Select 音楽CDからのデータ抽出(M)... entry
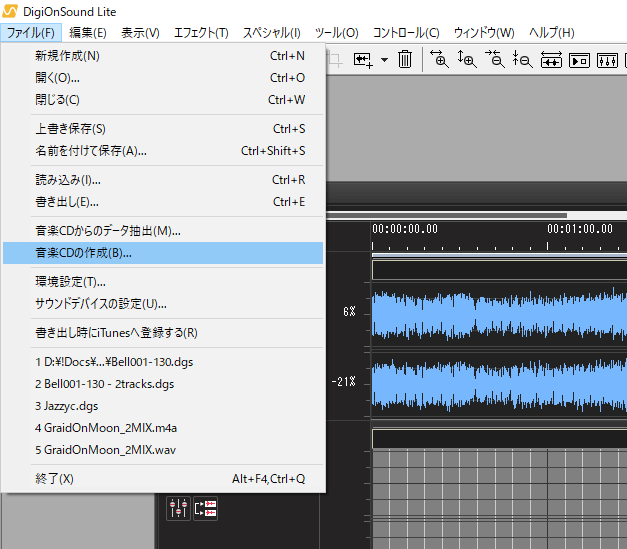 (x=163, y=231)
